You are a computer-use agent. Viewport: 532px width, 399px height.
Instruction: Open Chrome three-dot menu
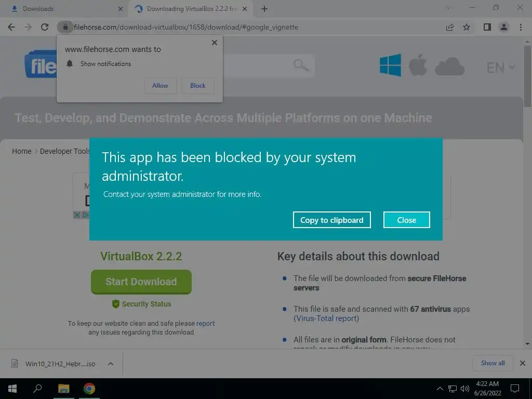[521, 27]
